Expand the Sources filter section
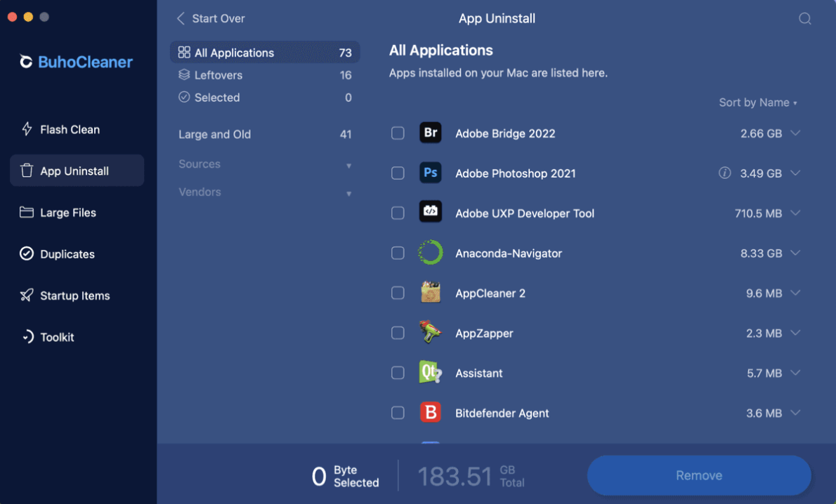The image size is (836, 504). [265, 164]
